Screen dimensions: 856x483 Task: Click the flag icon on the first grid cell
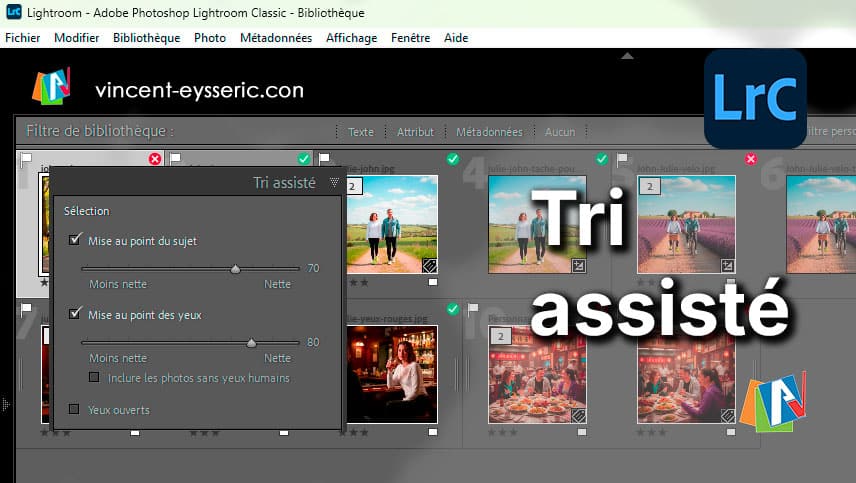point(26,158)
